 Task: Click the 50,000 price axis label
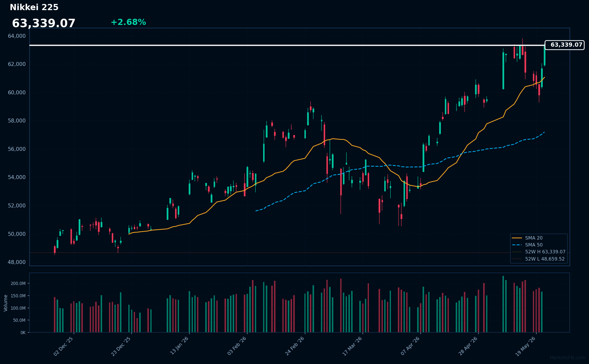(17, 234)
